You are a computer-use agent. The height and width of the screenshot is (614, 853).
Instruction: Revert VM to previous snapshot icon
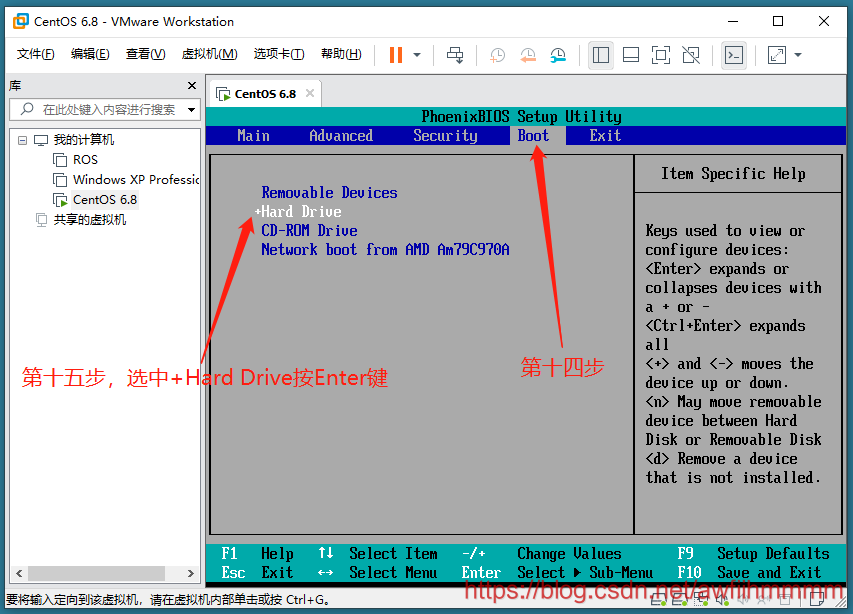528,55
